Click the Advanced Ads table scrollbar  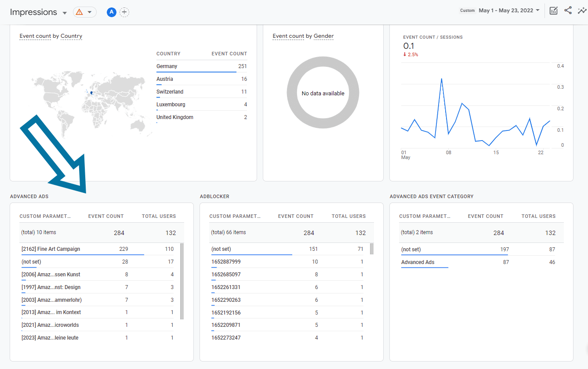pos(182,281)
